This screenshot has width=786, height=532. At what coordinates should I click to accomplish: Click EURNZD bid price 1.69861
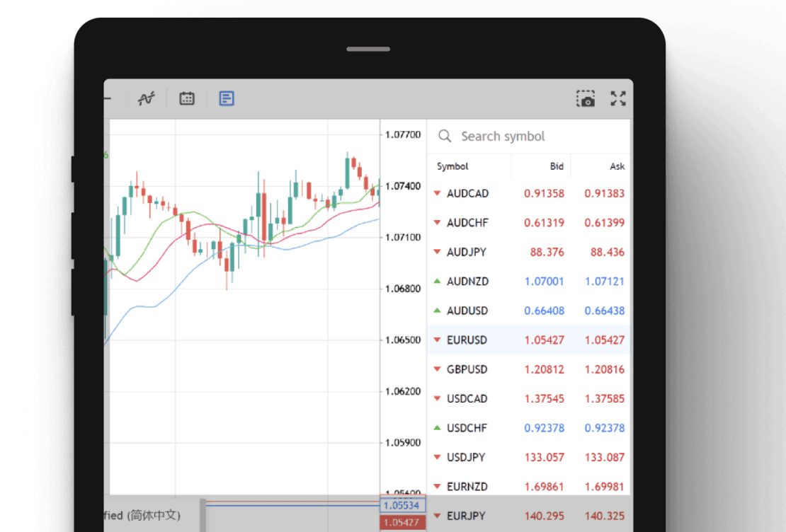(x=544, y=487)
